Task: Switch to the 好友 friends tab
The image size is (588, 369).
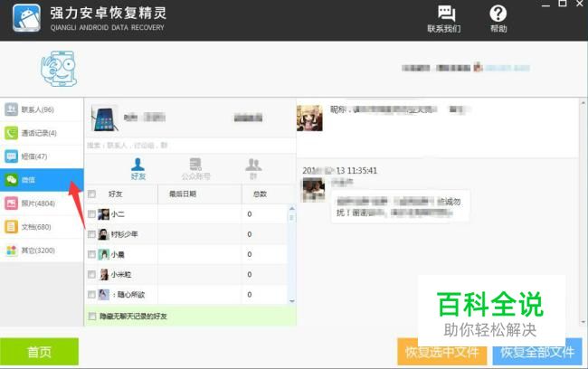Action: click(x=138, y=169)
